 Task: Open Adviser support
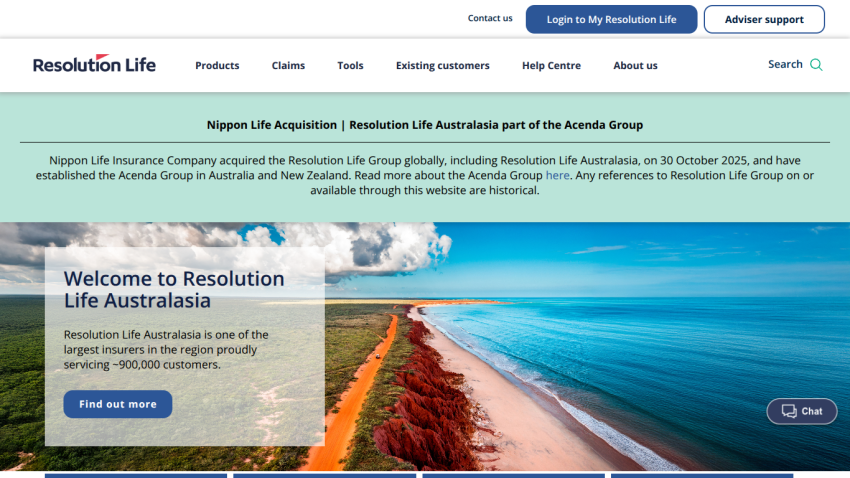(x=764, y=20)
